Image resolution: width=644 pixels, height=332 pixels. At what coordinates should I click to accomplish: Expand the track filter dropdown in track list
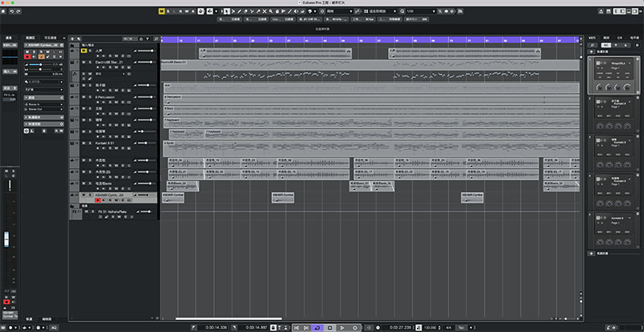[147, 39]
